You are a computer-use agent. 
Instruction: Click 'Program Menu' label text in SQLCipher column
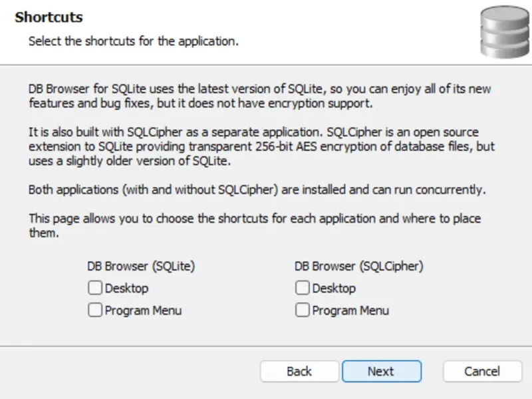pos(350,310)
